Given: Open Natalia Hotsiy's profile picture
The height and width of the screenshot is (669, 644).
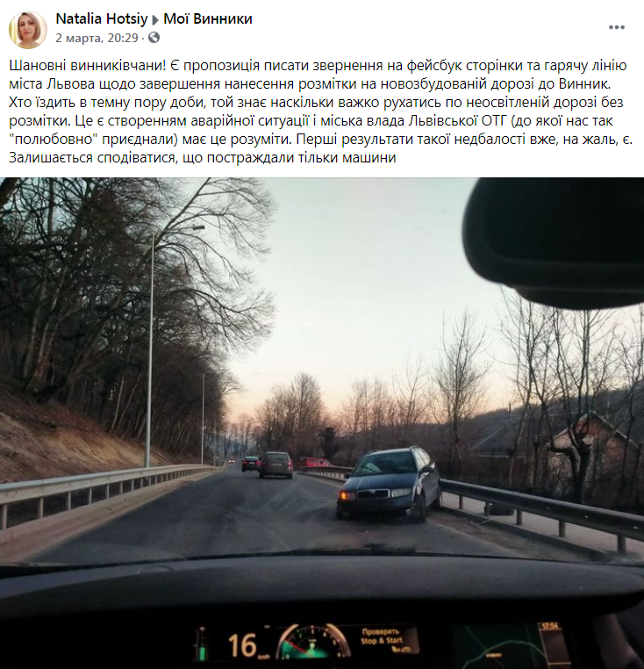Looking at the screenshot, I should point(28,30).
